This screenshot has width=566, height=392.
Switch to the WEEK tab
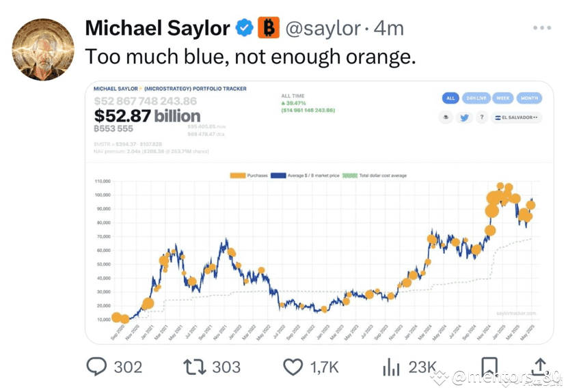pyautogui.click(x=503, y=98)
